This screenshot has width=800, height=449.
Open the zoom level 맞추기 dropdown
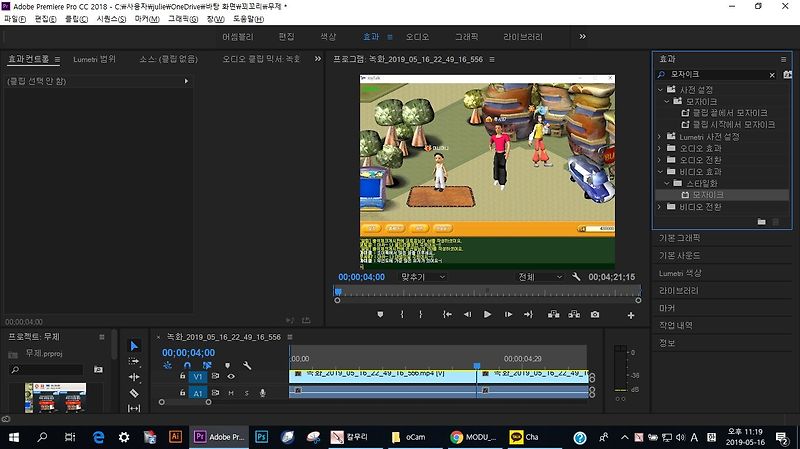(426, 277)
